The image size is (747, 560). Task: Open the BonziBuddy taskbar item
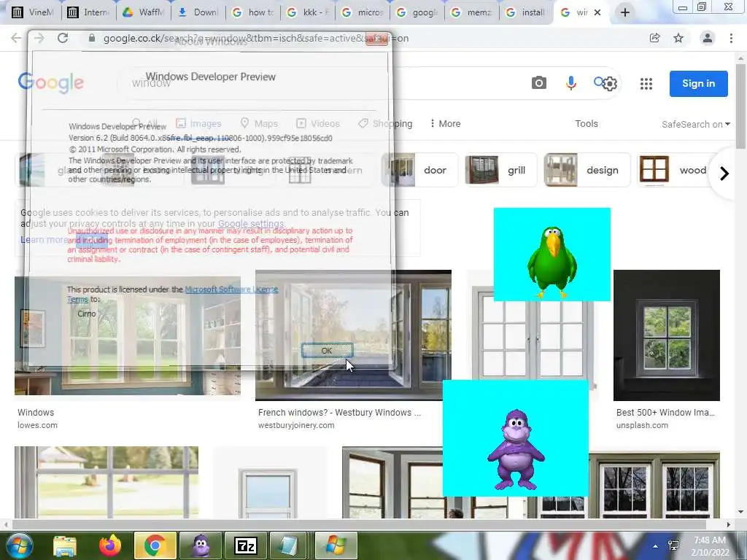tap(201, 545)
